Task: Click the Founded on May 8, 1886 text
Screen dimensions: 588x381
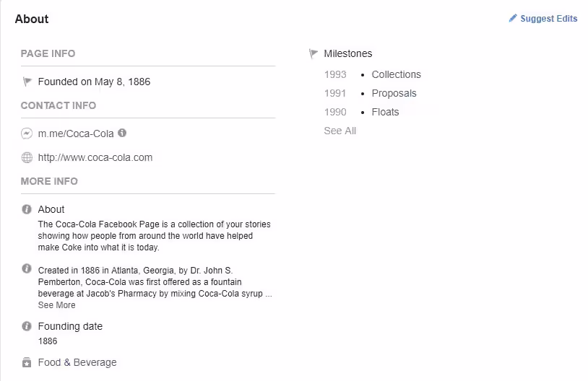Action: [94, 82]
